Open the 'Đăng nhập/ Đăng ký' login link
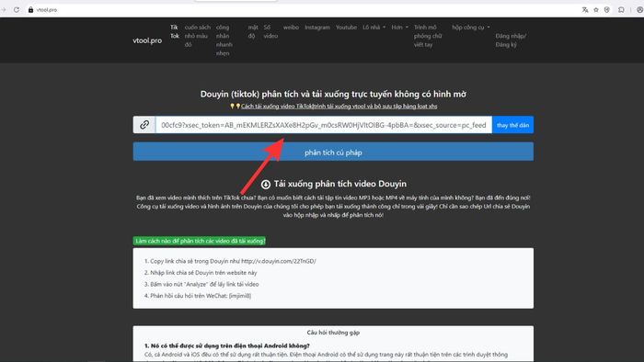Image resolution: width=644 pixels, height=362 pixels. [511, 40]
